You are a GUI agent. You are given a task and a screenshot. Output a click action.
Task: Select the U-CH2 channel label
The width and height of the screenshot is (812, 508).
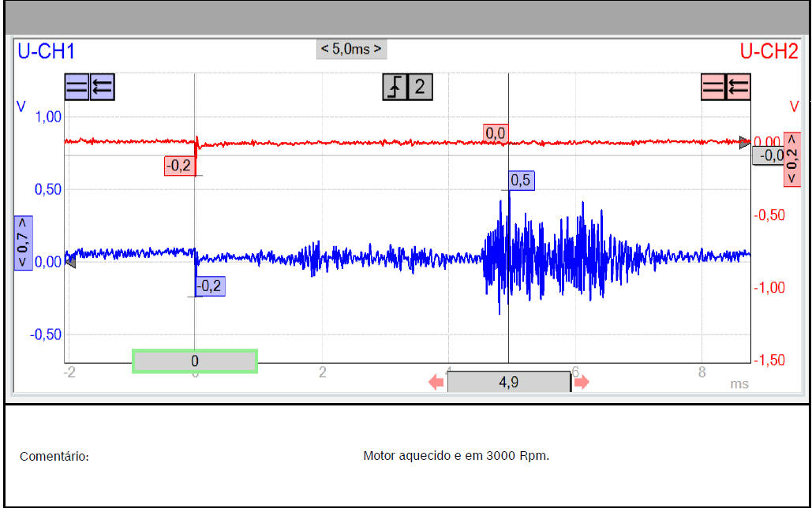click(769, 52)
